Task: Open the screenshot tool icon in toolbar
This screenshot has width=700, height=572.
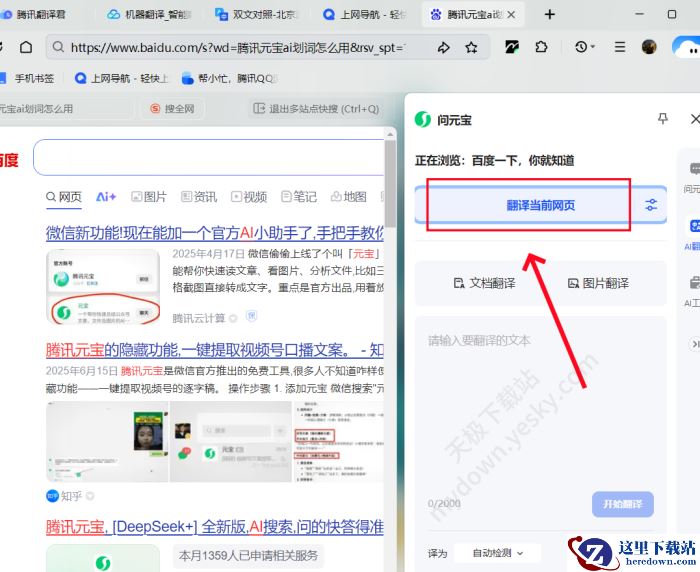Action: 512,46
